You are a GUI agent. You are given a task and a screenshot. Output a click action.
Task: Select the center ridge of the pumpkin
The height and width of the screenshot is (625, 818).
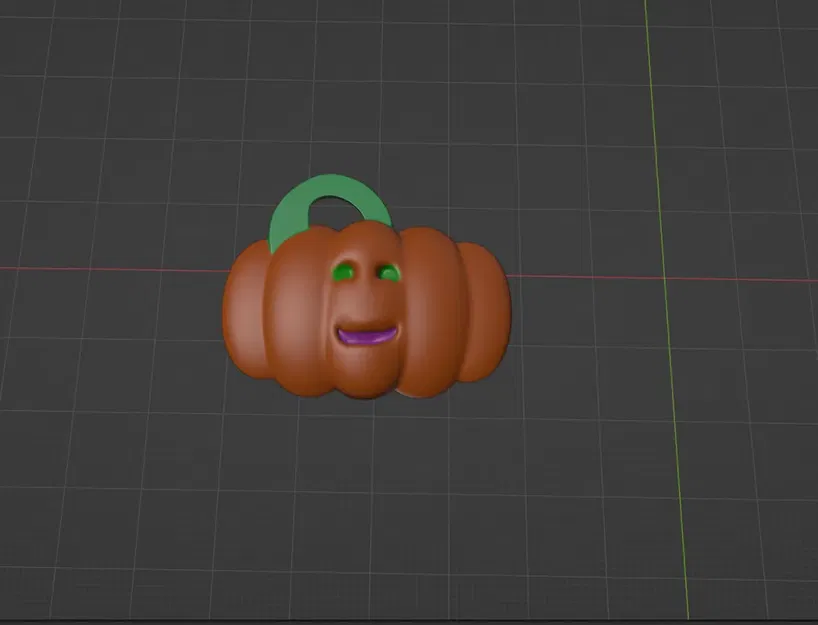click(367, 300)
